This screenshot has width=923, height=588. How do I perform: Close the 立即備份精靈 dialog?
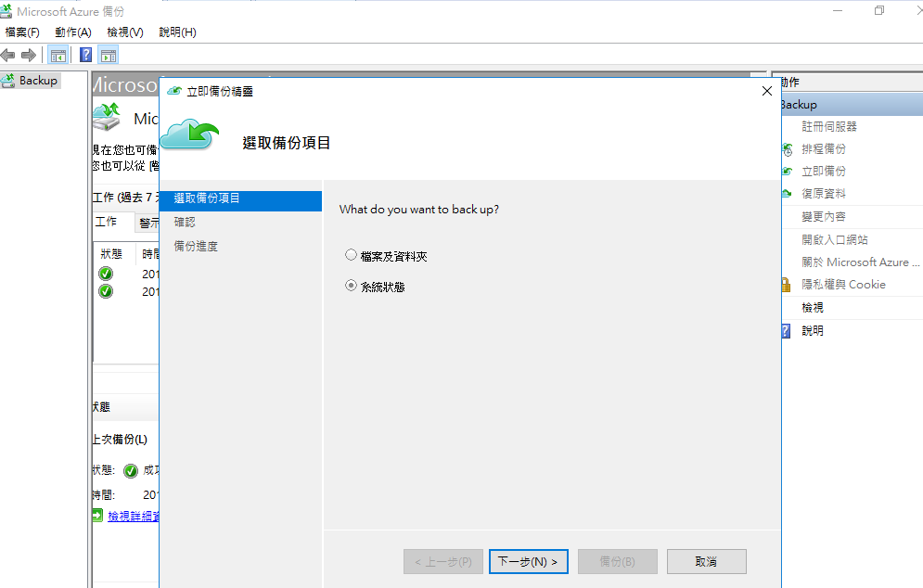coord(767,91)
